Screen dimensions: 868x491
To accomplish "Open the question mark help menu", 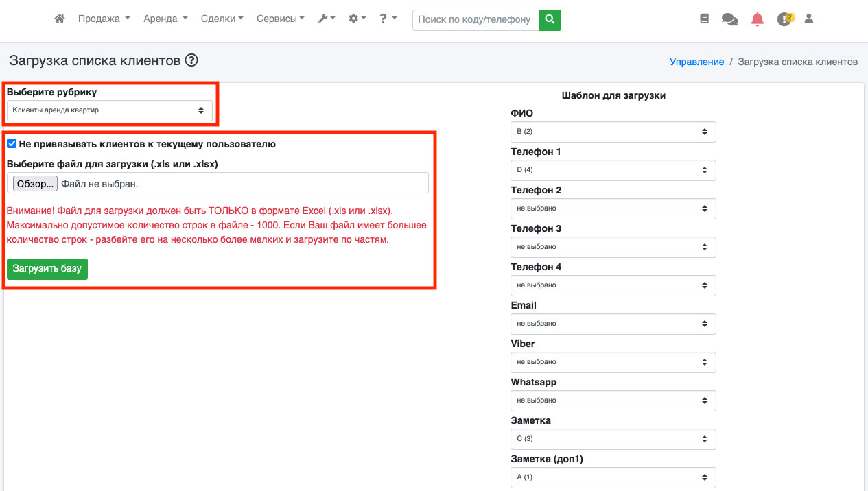I will point(388,19).
